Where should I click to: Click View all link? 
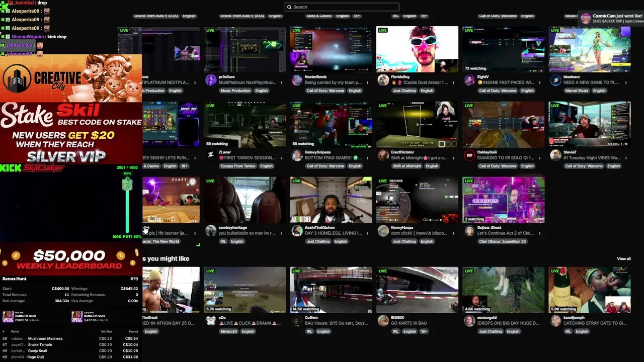coord(624,259)
